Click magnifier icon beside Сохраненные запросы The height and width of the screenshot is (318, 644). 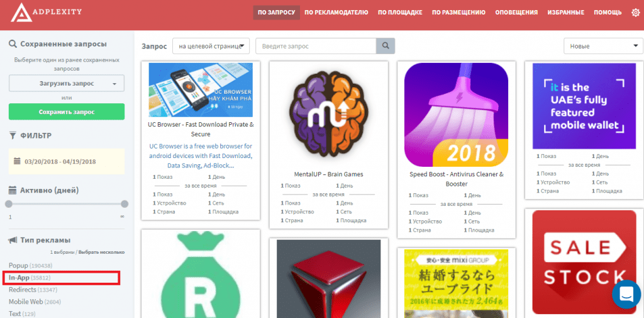(13, 44)
